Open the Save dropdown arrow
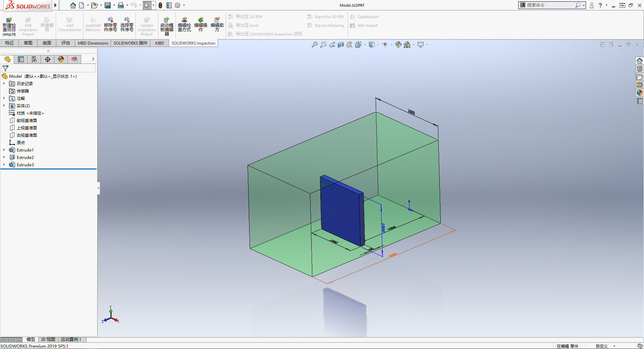 (x=114, y=5)
